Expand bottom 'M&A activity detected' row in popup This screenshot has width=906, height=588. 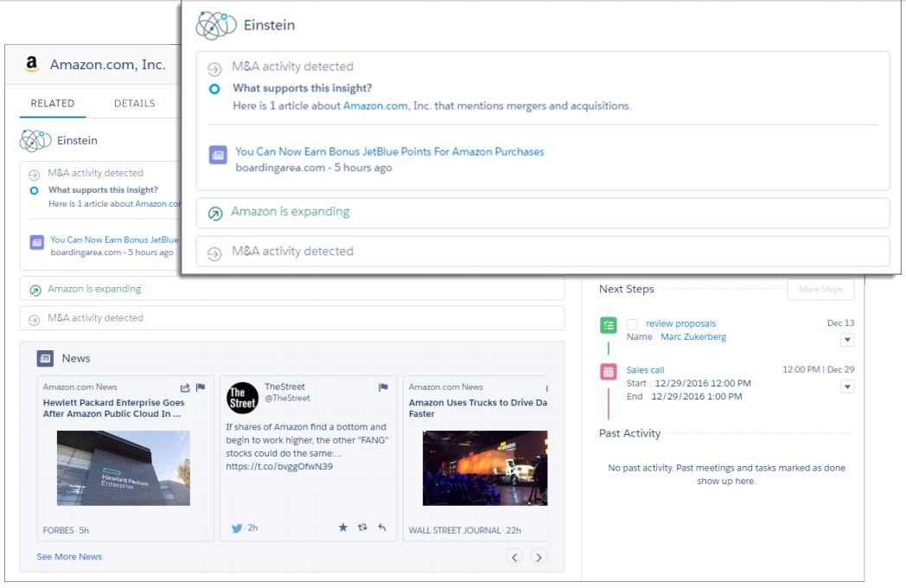pyautogui.click(x=291, y=252)
